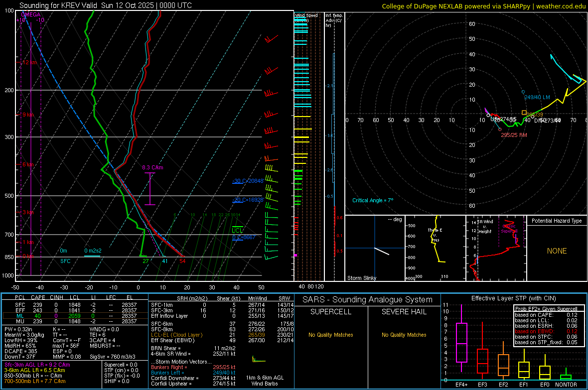
Task: Click the cyan '0 m2s2' label
Action: tap(93, 251)
